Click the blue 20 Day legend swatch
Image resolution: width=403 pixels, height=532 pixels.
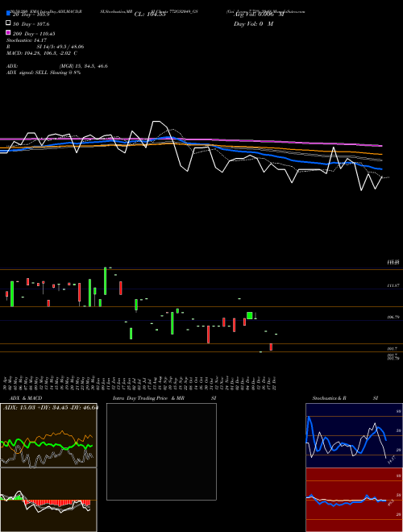[8, 14]
